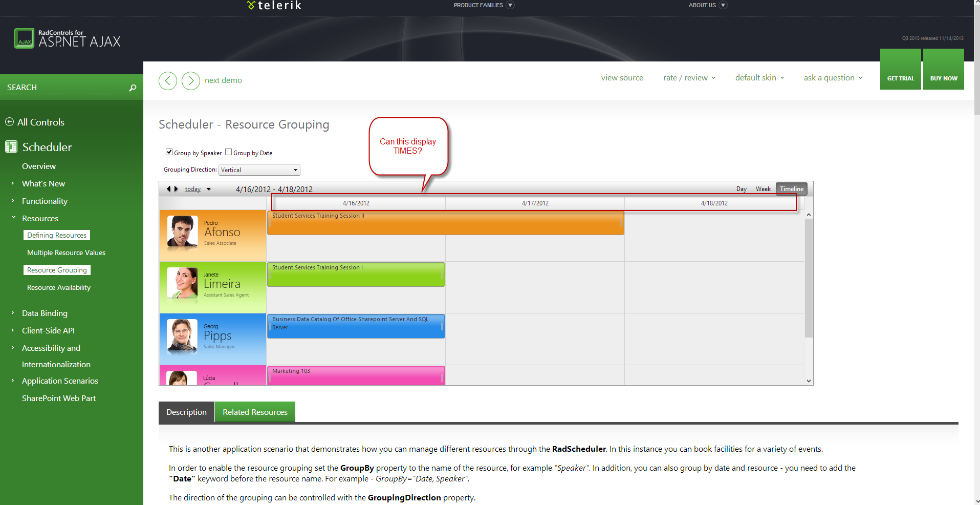The image size is (980, 505).
Task: Click page vertical scrollbar thumb
Action: tap(977, 60)
